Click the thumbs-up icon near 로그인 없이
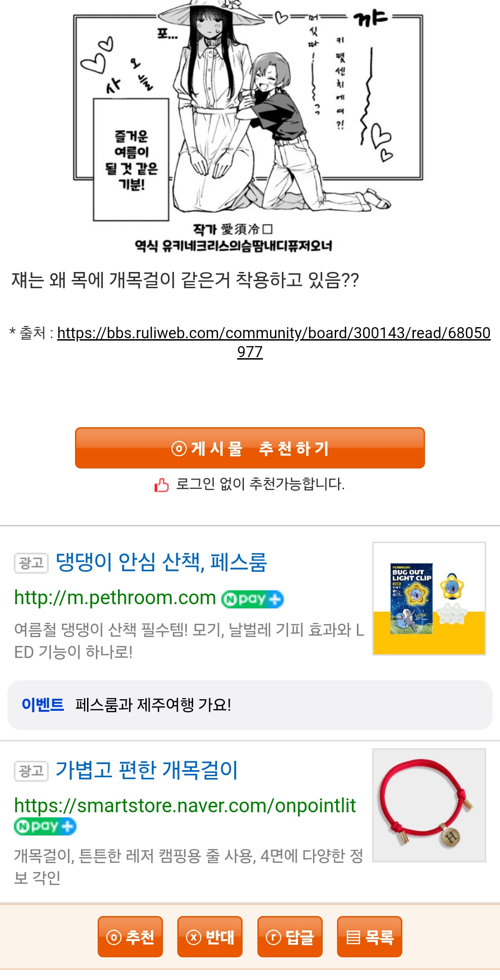The height and width of the screenshot is (980, 500). tap(162, 485)
